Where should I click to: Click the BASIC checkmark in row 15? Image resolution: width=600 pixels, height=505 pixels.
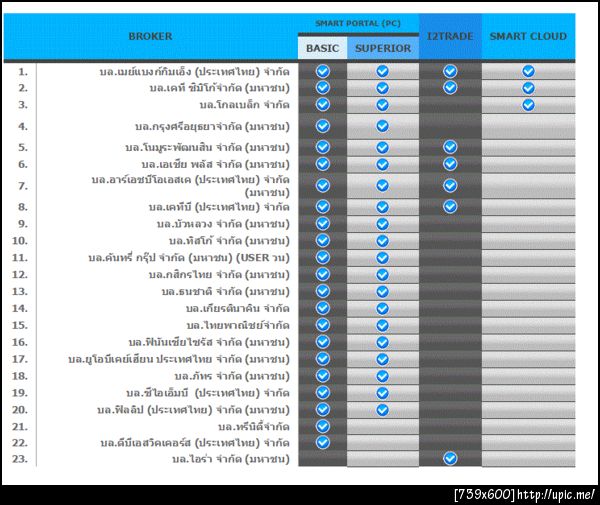(x=323, y=325)
